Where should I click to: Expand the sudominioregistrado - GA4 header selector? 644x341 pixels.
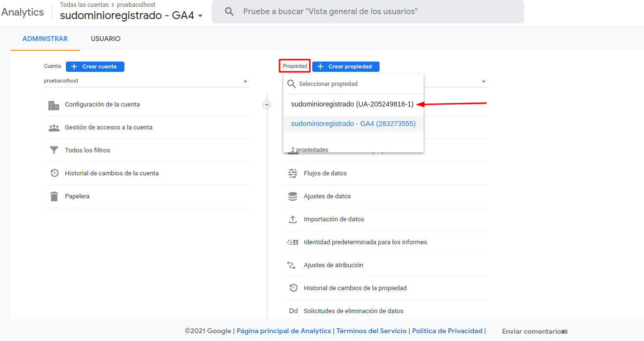pos(131,16)
